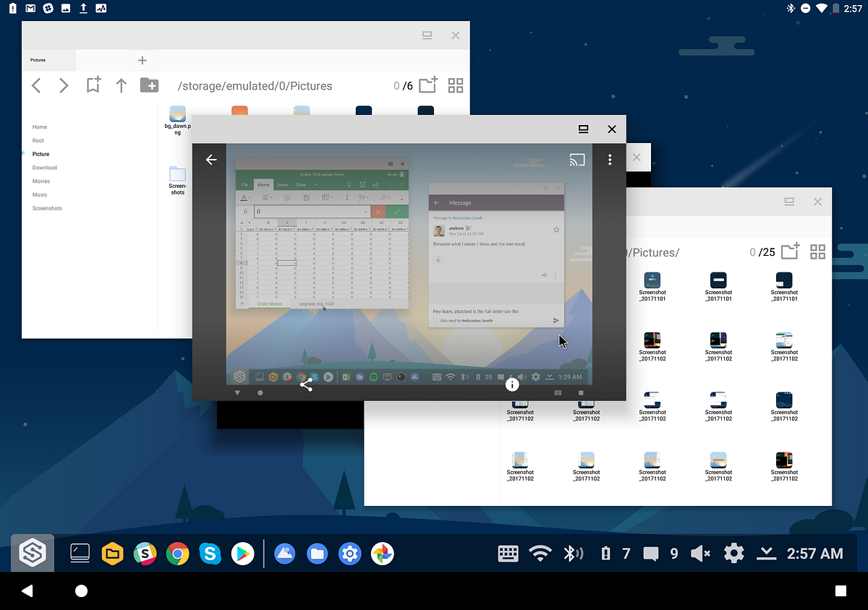Go back using the photo viewer arrow
Image resolution: width=868 pixels, height=610 pixels.
(x=210, y=159)
